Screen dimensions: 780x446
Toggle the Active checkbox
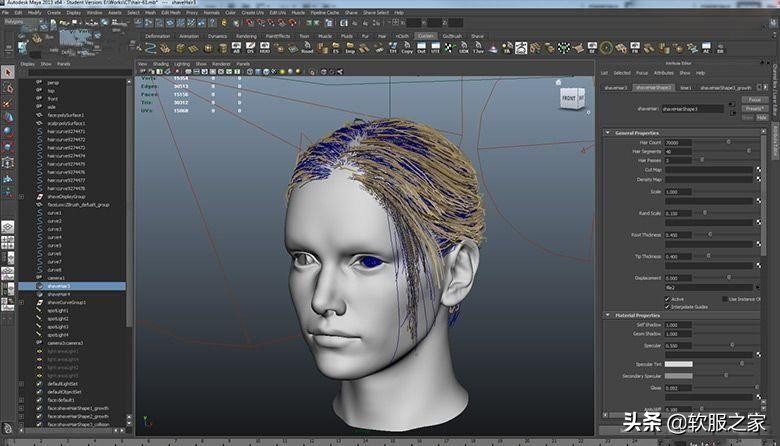point(668,298)
